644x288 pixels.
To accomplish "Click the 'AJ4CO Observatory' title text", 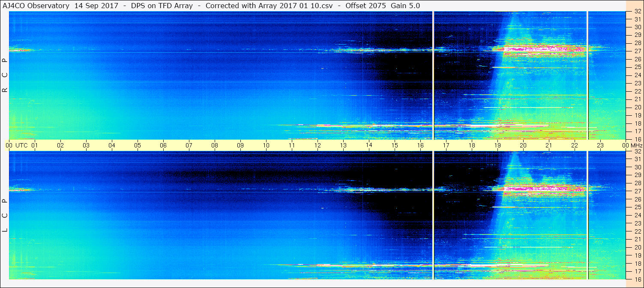I will (x=35, y=6).
